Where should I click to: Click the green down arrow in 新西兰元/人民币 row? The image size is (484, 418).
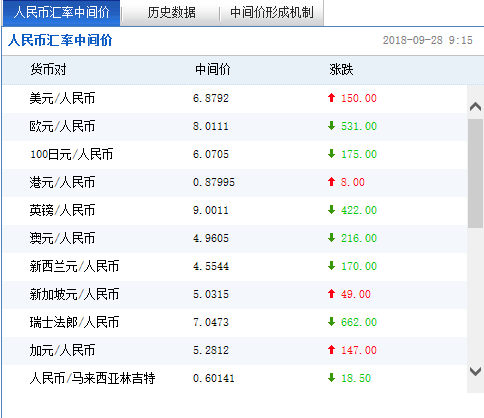331,266
